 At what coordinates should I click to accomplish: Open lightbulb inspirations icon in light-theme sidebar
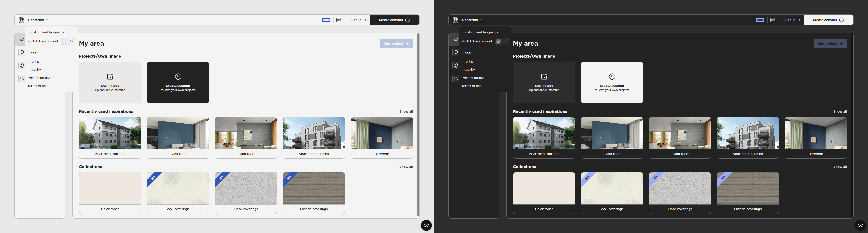[22, 52]
